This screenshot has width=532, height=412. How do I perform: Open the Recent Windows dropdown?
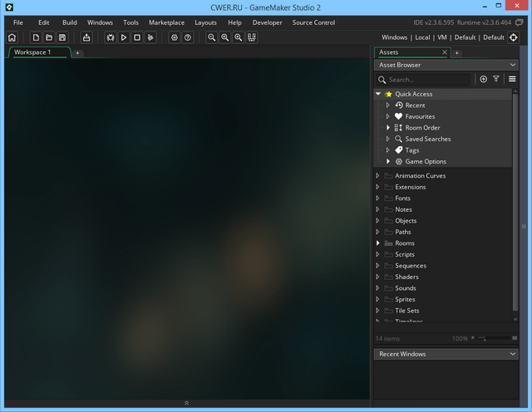512,354
